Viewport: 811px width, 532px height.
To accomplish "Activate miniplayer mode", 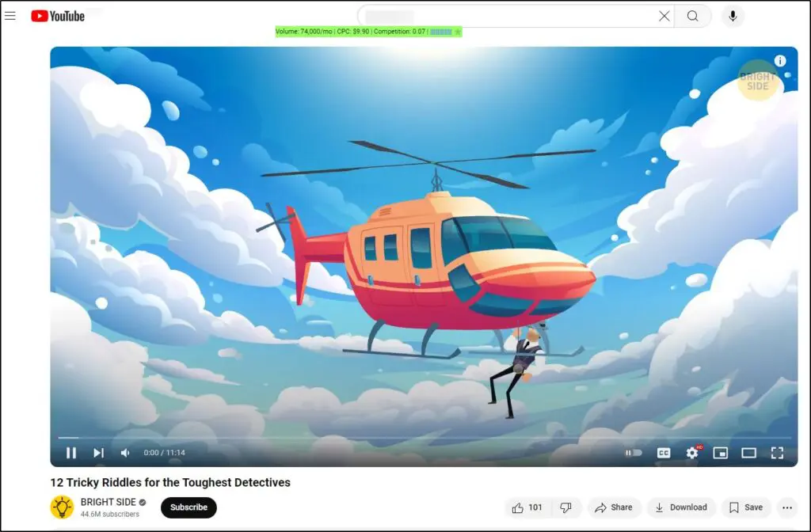I will tap(720, 452).
